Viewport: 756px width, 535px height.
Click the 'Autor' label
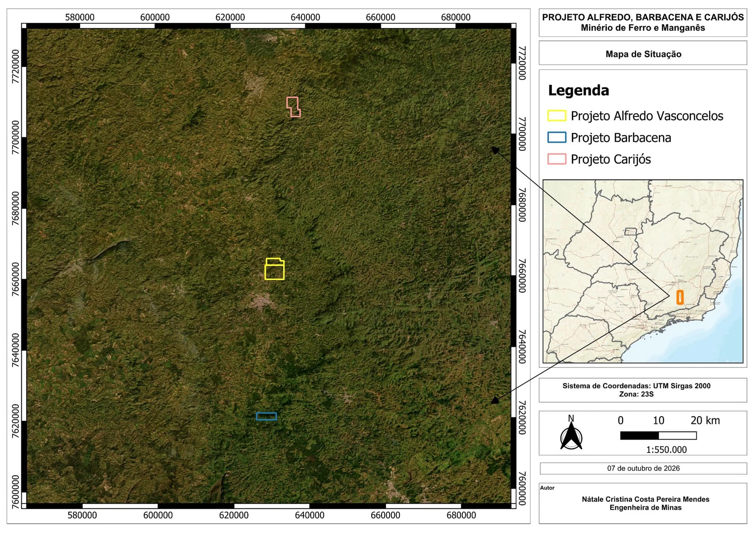[547, 488]
